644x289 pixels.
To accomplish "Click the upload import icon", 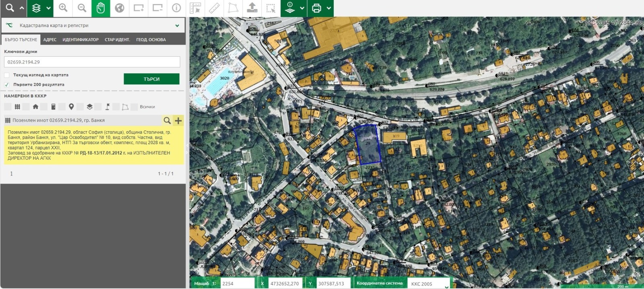I will coord(252,8).
